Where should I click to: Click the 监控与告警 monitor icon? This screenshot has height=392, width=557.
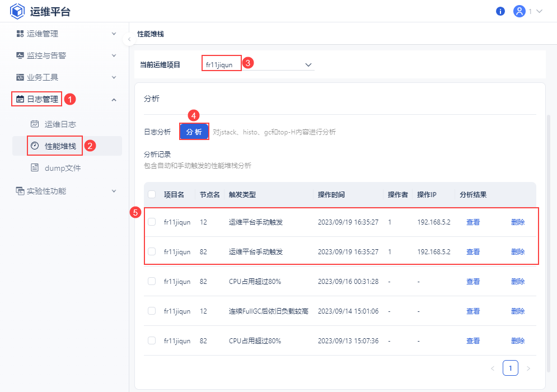[20, 55]
